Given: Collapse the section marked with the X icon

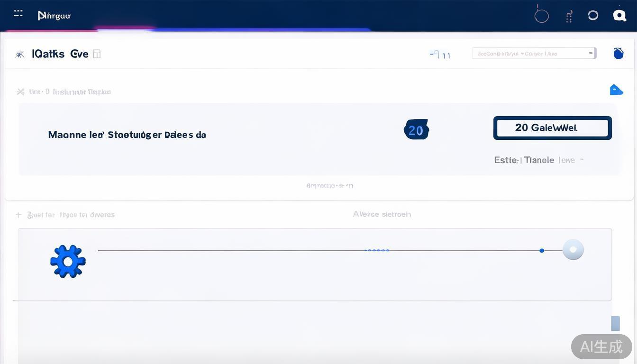Looking at the screenshot, I should (20, 91).
